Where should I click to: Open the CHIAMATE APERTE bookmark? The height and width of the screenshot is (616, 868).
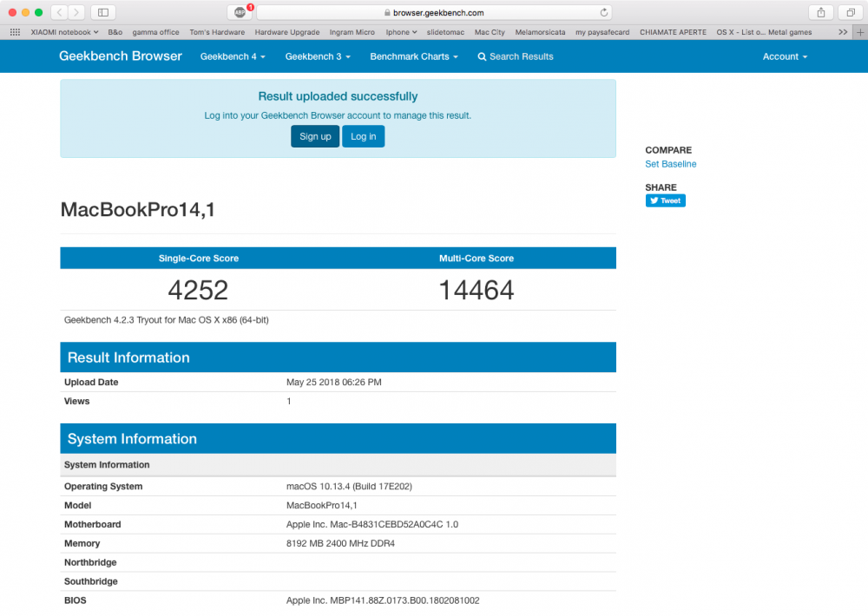pyautogui.click(x=674, y=32)
